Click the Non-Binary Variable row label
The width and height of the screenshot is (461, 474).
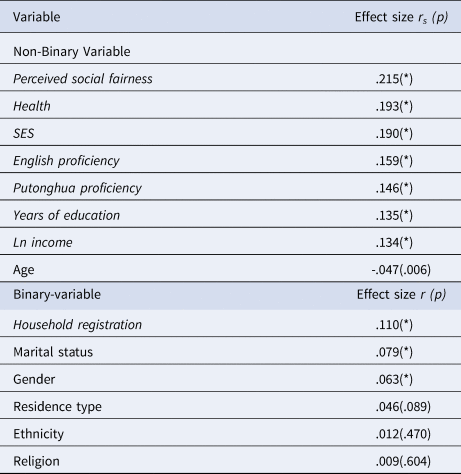[72, 52]
